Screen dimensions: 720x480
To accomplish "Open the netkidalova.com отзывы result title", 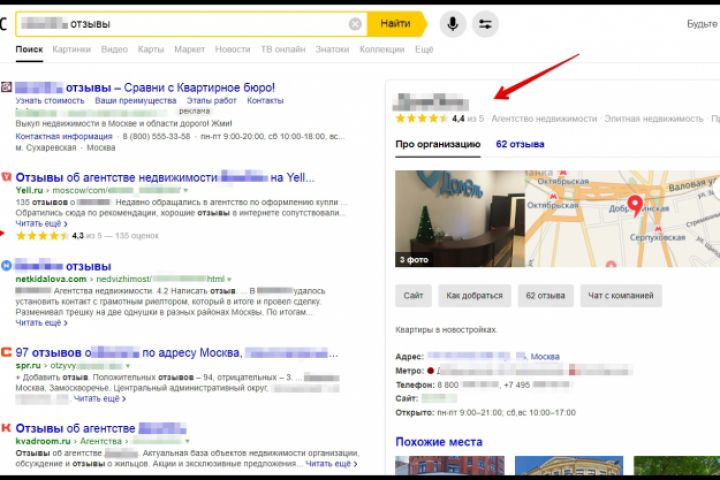I will (63, 266).
